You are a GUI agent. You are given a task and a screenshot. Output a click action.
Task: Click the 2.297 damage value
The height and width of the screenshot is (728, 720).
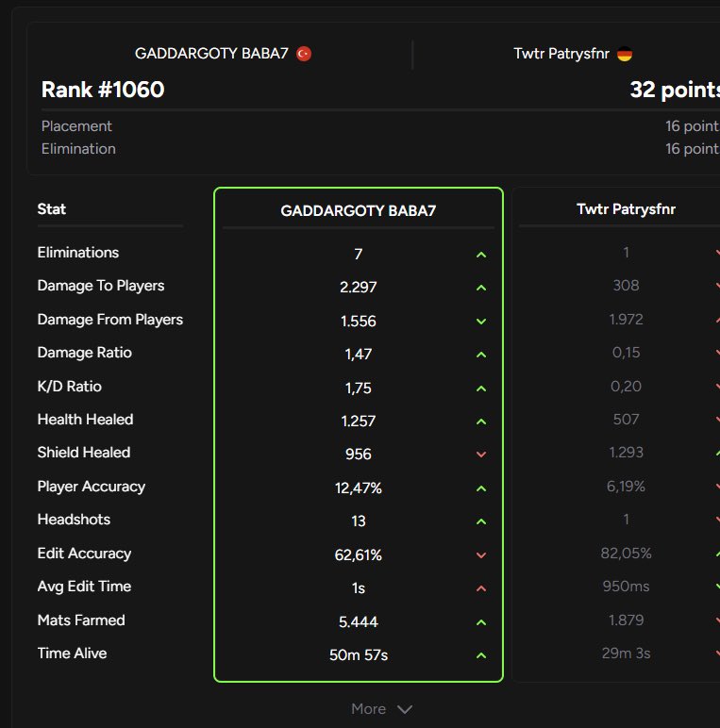pos(359,288)
